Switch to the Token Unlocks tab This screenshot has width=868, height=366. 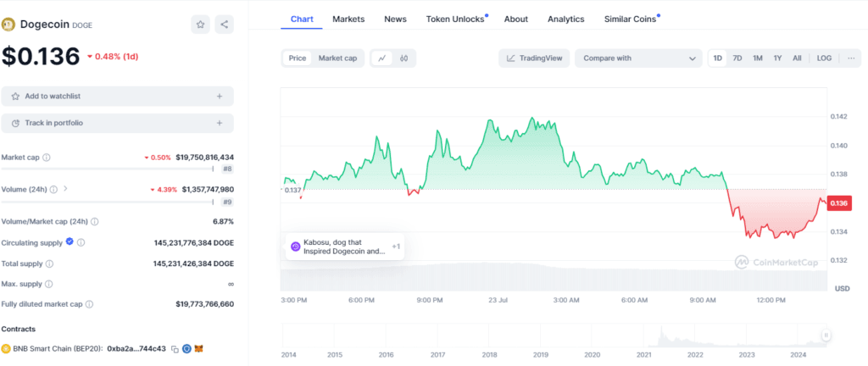pyautogui.click(x=455, y=19)
